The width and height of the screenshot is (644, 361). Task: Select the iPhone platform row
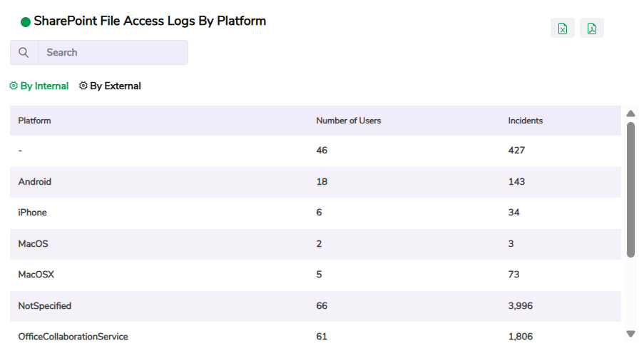33,213
